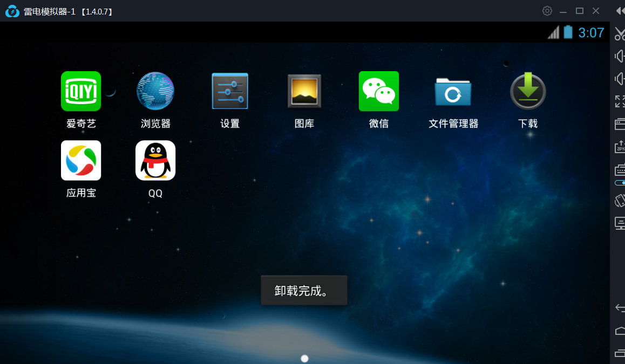Click the scissors screenshot tool
625x364 pixels.
620,34
